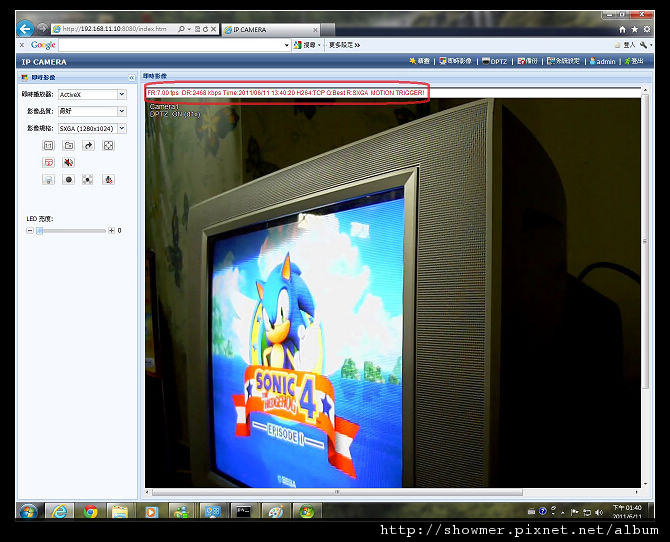Viewport: 670px width, 542px height.
Task: Increase LED brightness with plus button
Action: [111, 230]
